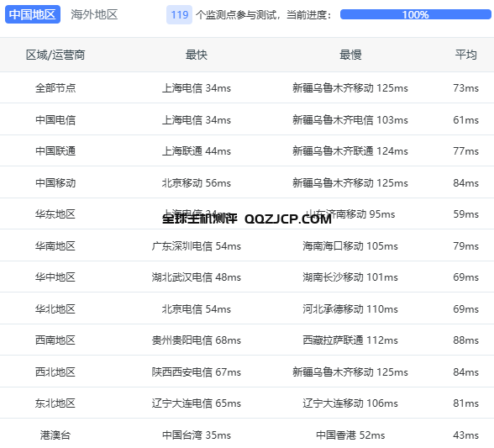Image resolution: width=494 pixels, height=448 pixels.
Task: Select the 中国联通 row label
Action: [x=55, y=151]
